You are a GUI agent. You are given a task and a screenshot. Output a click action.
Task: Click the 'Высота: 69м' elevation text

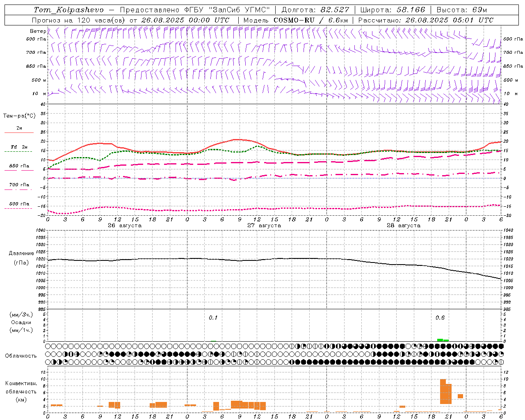[x=461, y=10]
